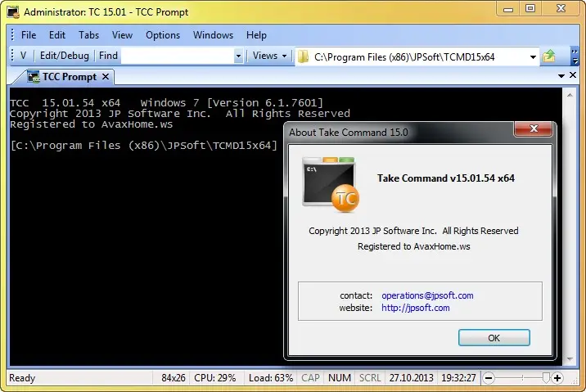The height and width of the screenshot is (392, 586).
Task: Click the 'Take Command v15.01.54 x64' heading
Action: click(446, 178)
